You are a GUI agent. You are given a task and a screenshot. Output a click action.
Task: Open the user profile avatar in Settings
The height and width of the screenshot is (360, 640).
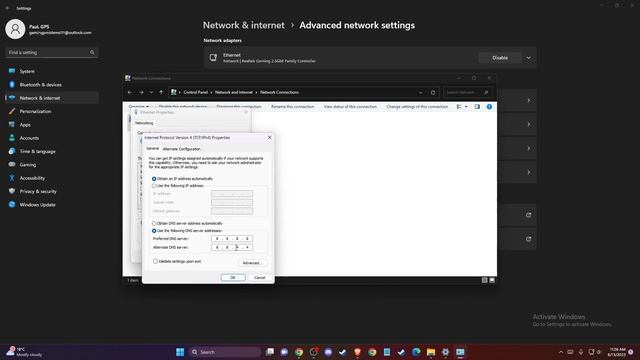tap(15, 29)
